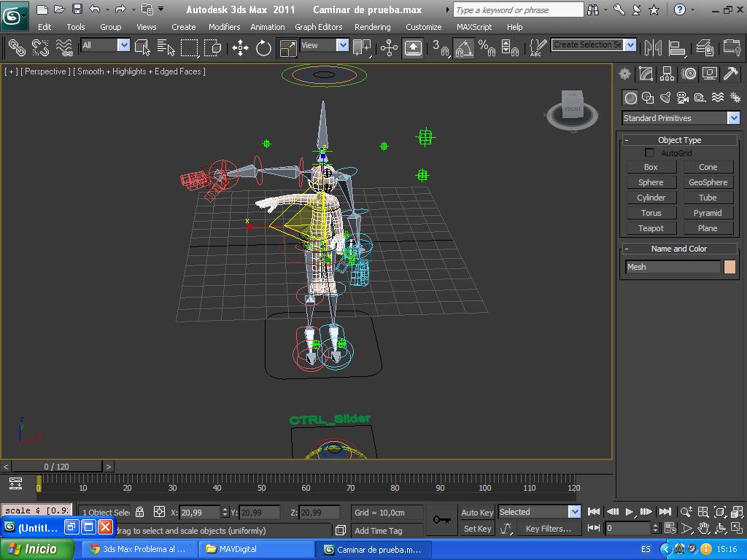Click the Teapot primitive button
Viewport: 747px width, 560px height.
pos(651,228)
